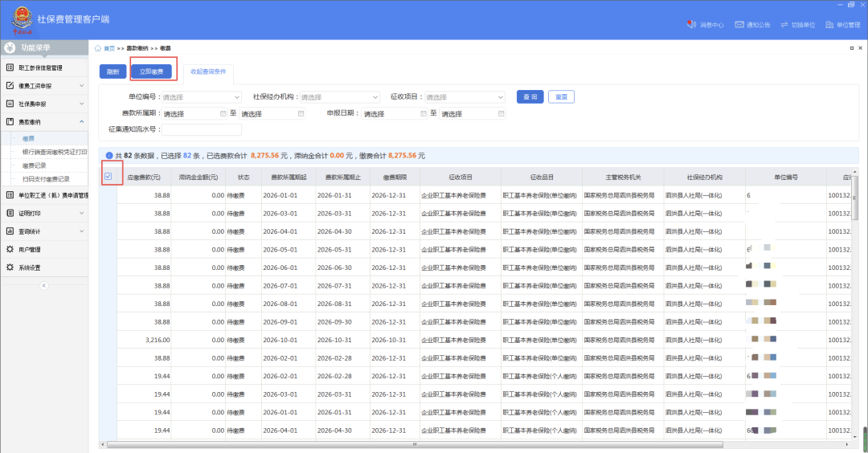
Task: Click the vertical table scrollbar
Action: [854, 198]
